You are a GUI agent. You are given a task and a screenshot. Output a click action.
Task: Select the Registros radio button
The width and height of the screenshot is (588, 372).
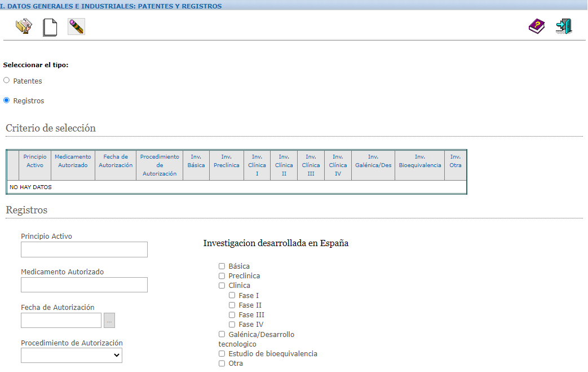7,100
